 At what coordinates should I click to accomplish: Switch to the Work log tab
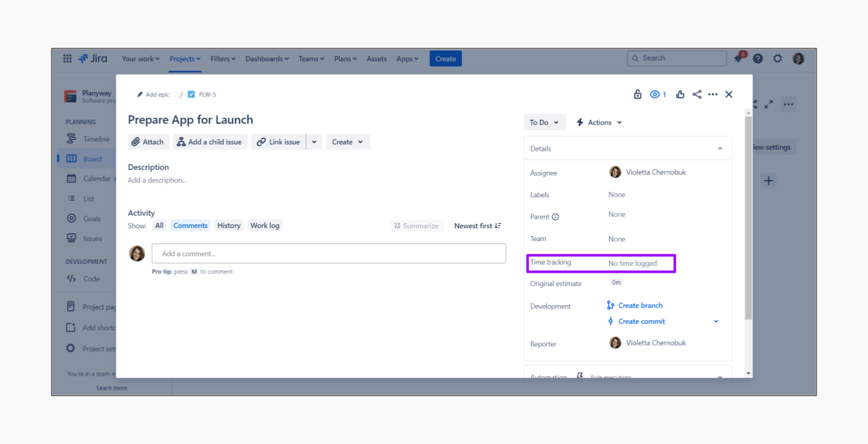click(x=265, y=226)
